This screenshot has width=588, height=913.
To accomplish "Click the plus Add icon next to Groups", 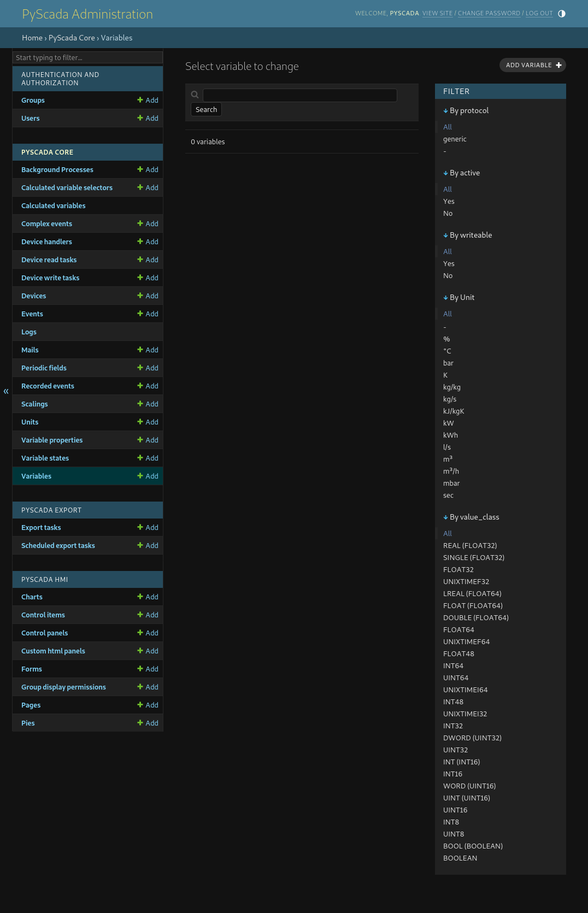I will pos(148,100).
